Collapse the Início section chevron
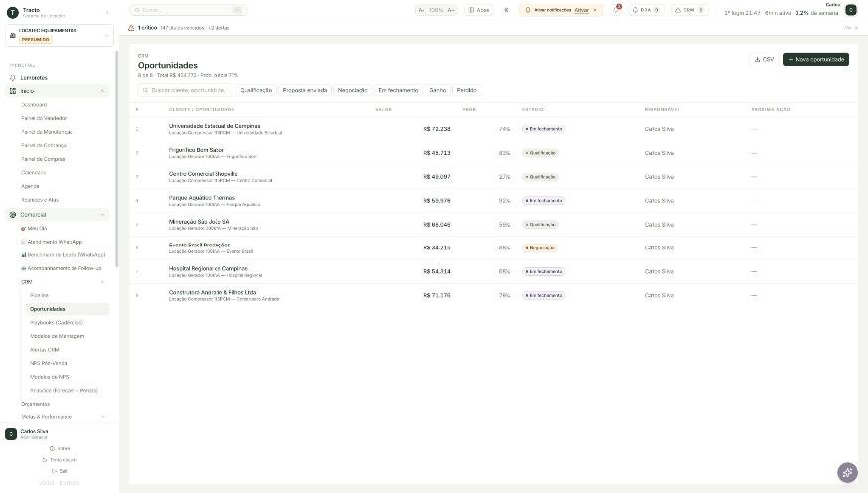This screenshot has width=868, height=493. coord(103,91)
